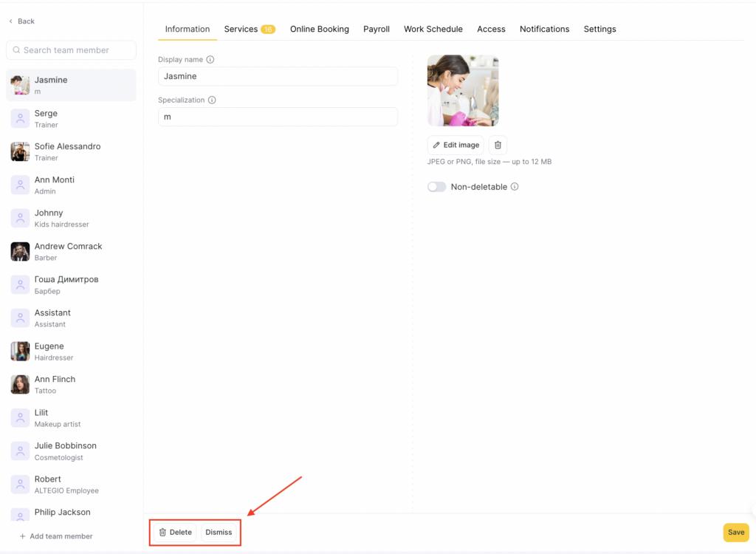This screenshot has height=554, width=756.
Task: Click info icon next to Specialization label
Action: pyautogui.click(x=212, y=100)
